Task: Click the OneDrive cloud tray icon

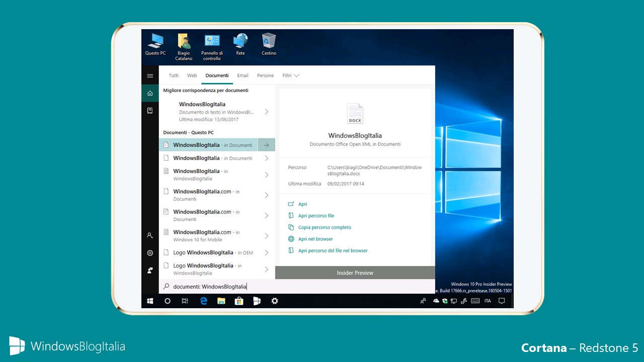Action: [x=437, y=301]
